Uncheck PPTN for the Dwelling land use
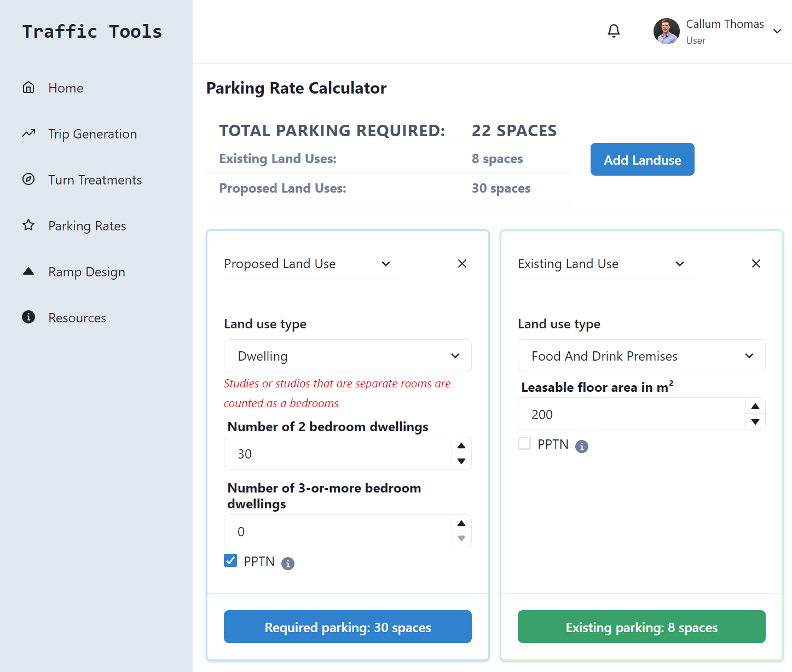792x672 pixels. 230,560
